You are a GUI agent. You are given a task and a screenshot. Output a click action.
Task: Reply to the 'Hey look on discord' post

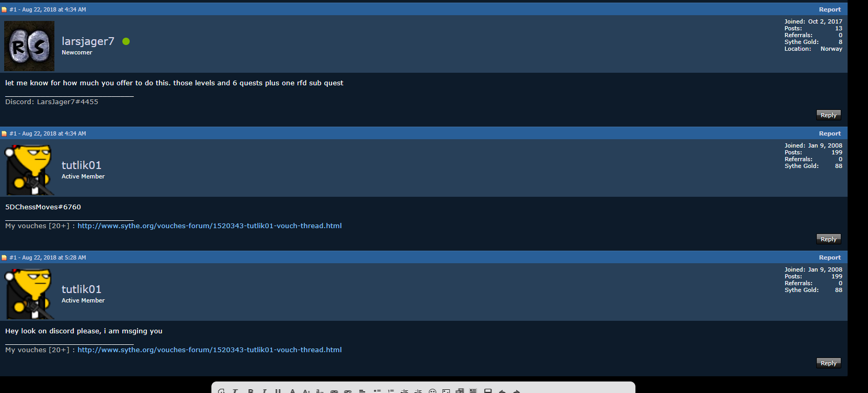click(x=829, y=363)
